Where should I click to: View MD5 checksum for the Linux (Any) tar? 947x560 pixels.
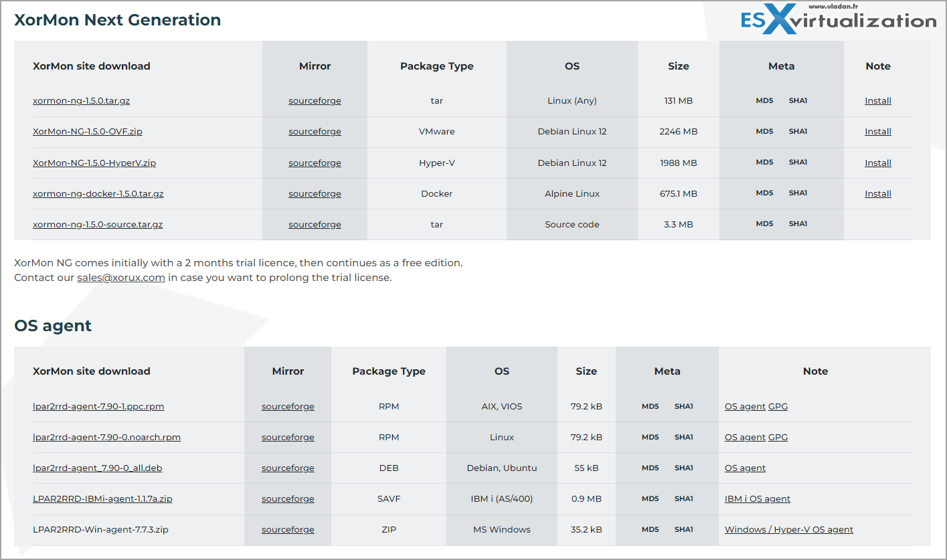[x=764, y=101]
